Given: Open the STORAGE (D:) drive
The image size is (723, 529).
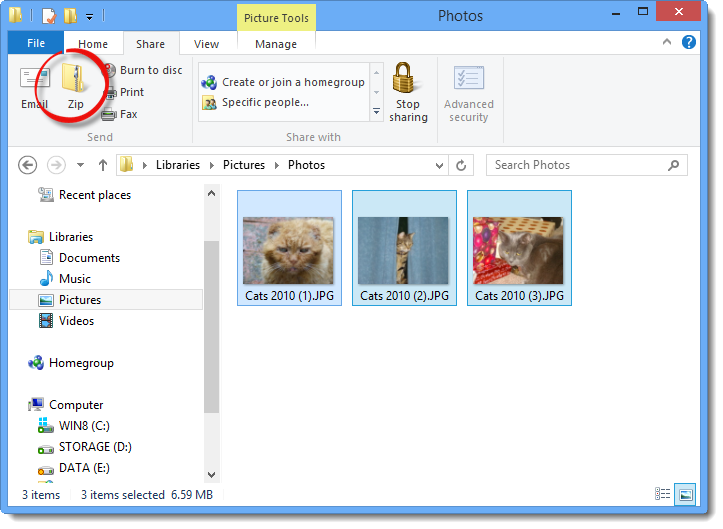Looking at the screenshot, I should 85,447.
